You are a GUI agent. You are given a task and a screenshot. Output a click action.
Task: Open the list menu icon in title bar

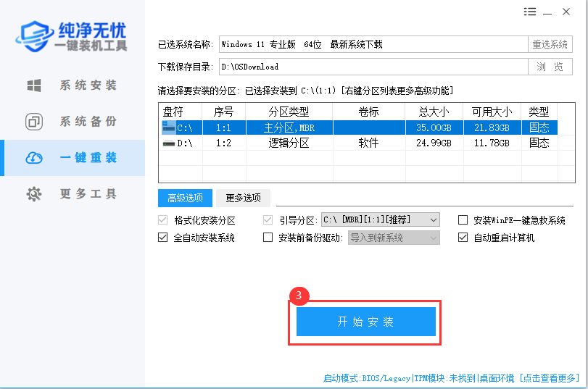point(530,12)
